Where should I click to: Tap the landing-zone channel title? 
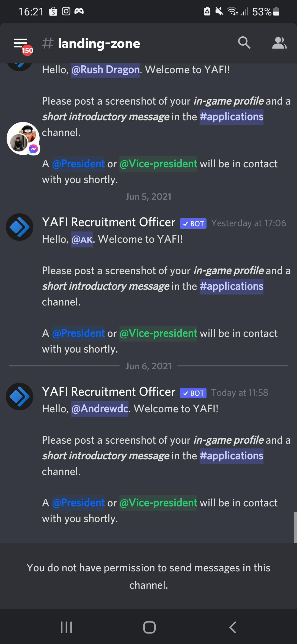pos(99,43)
